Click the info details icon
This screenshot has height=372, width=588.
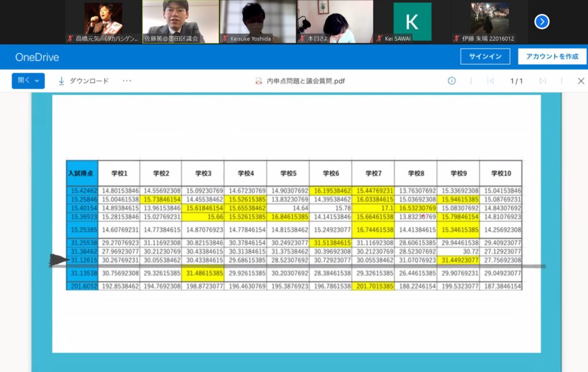(451, 81)
